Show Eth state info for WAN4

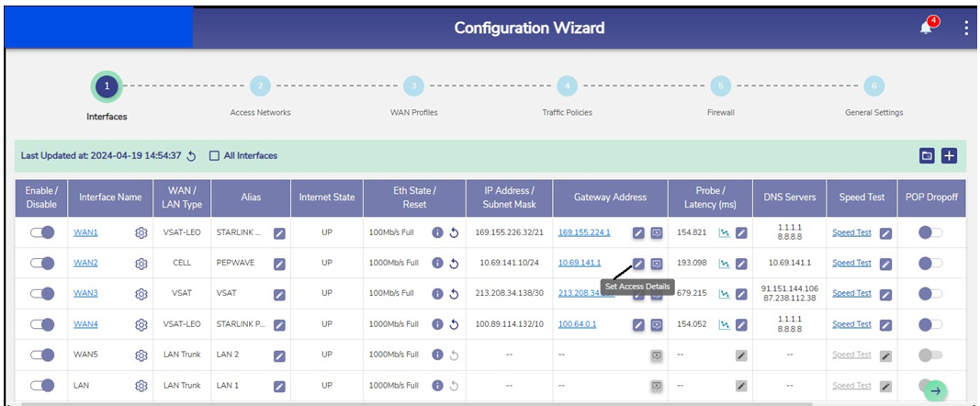[x=438, y=324]
